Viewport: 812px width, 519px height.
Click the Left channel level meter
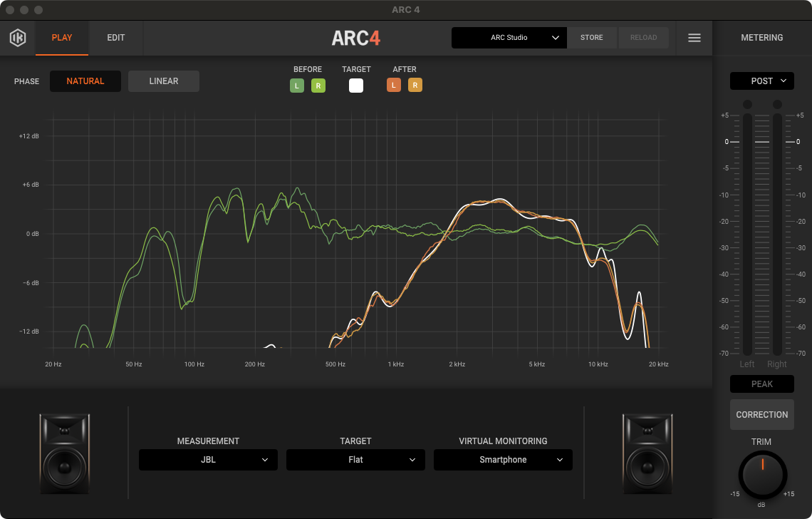click(747, 235)
